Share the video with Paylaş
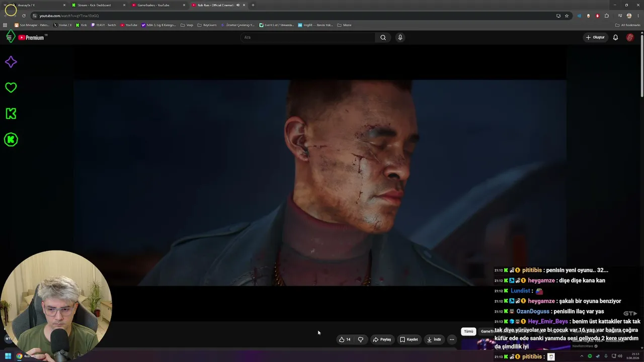 click(x=382, y=339)
